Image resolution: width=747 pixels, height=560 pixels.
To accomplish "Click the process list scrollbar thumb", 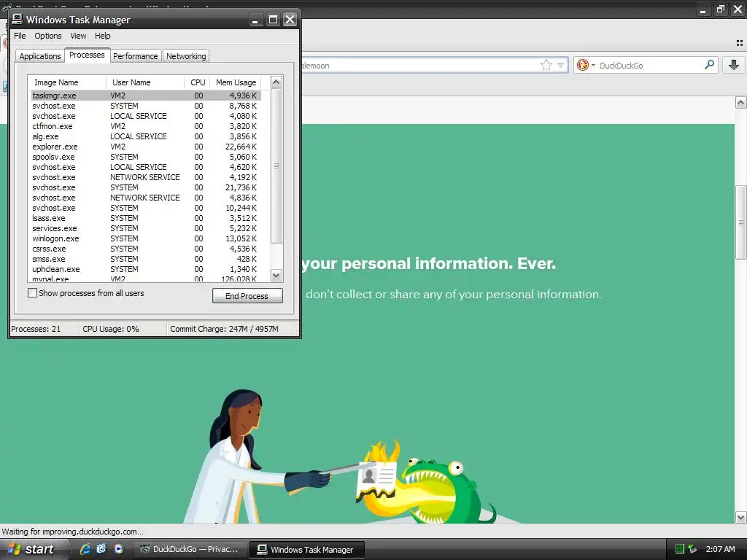I will (x=276, y=166).
